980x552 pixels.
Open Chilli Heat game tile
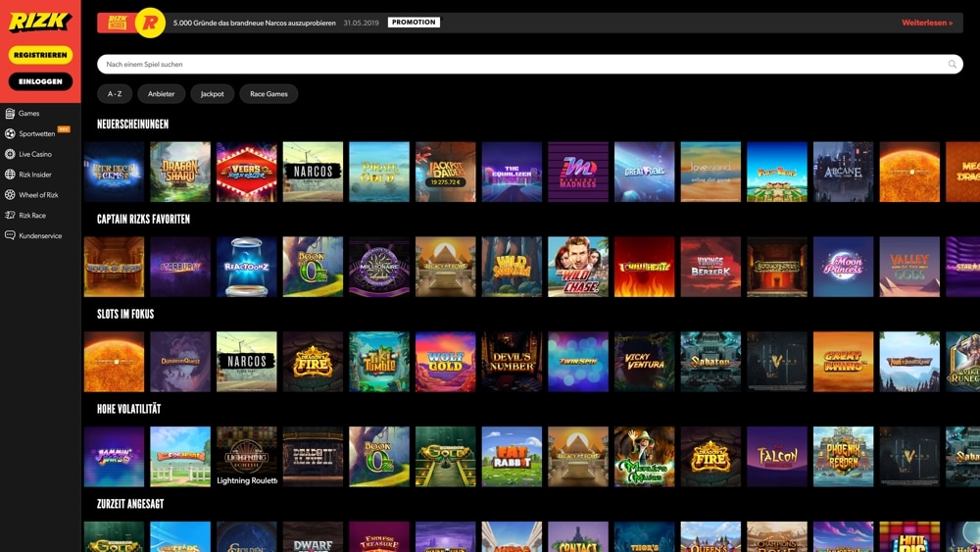click(644, 267)
